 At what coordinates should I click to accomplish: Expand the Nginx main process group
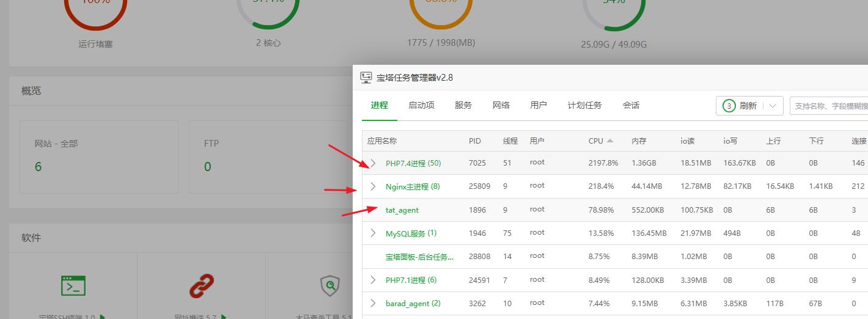(373, 186)
